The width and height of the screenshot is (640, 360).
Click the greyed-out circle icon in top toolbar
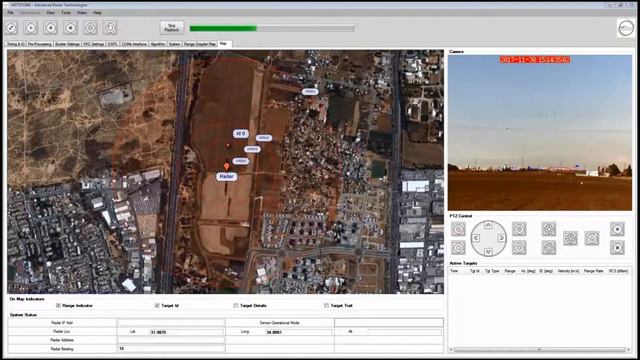click(90, 28)
